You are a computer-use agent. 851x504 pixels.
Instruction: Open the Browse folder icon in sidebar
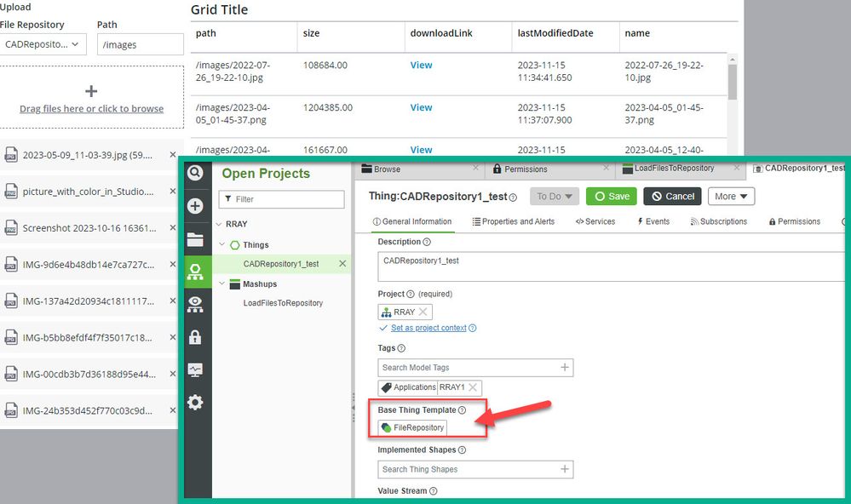pyautogui.click(x=195, y=239)
